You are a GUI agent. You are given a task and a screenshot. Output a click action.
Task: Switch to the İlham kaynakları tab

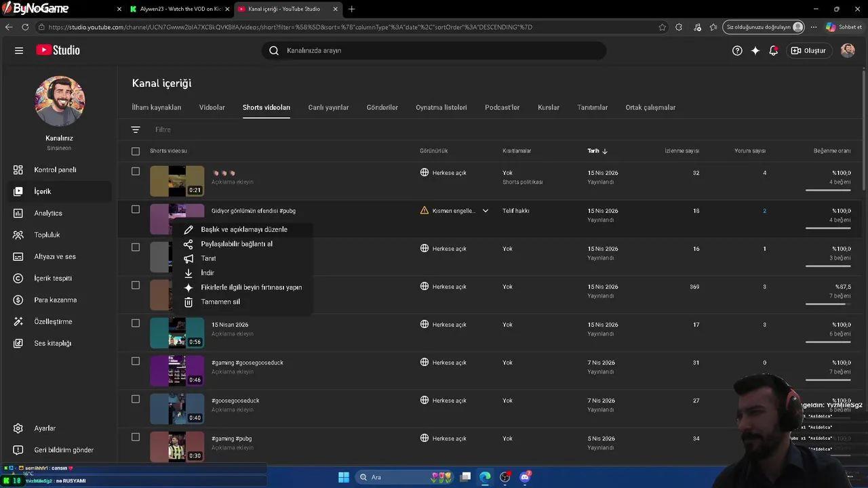point(157,107)
